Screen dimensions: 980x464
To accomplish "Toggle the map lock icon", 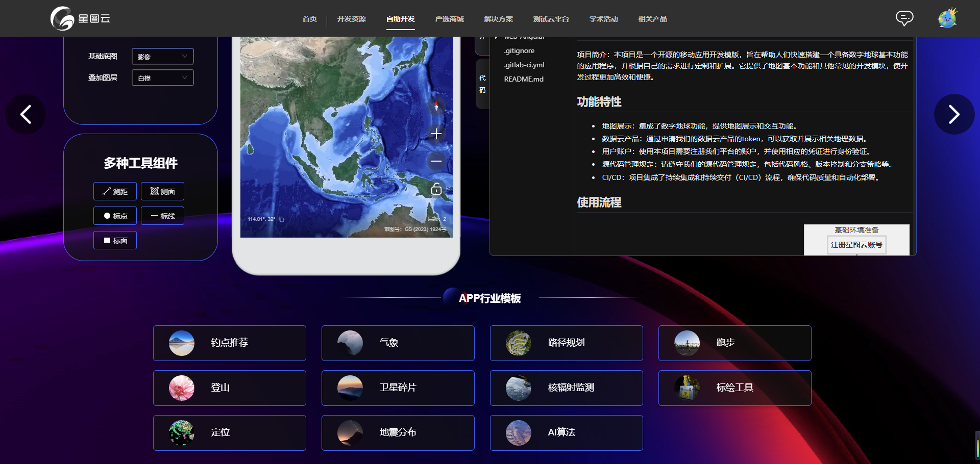I will click(x=436, y=189).
